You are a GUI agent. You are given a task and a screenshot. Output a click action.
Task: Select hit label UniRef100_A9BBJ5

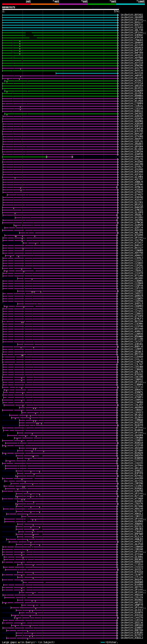[132, 182]
